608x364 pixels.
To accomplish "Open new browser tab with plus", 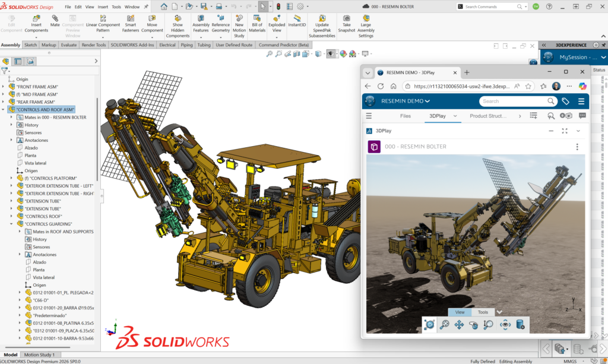I will [467, 72].
